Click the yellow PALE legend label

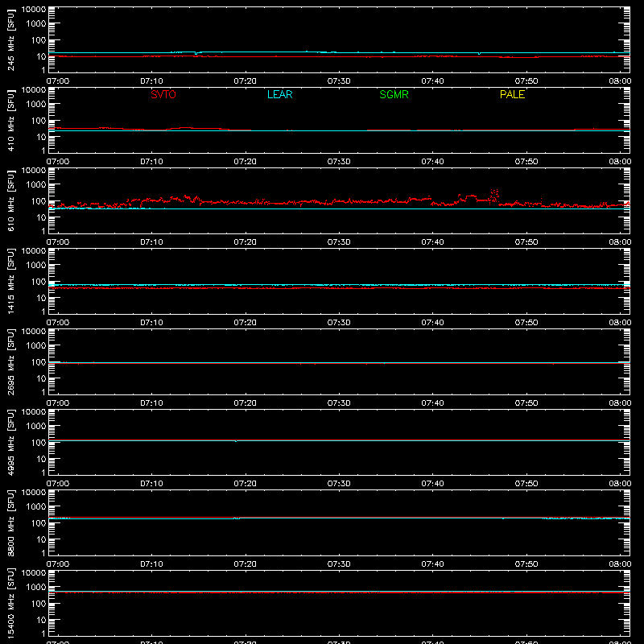[x=512, y=94]
